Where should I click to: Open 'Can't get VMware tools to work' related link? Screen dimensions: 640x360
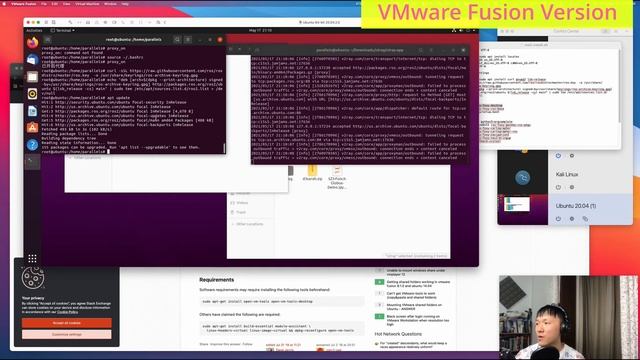(x=411, y=295)
